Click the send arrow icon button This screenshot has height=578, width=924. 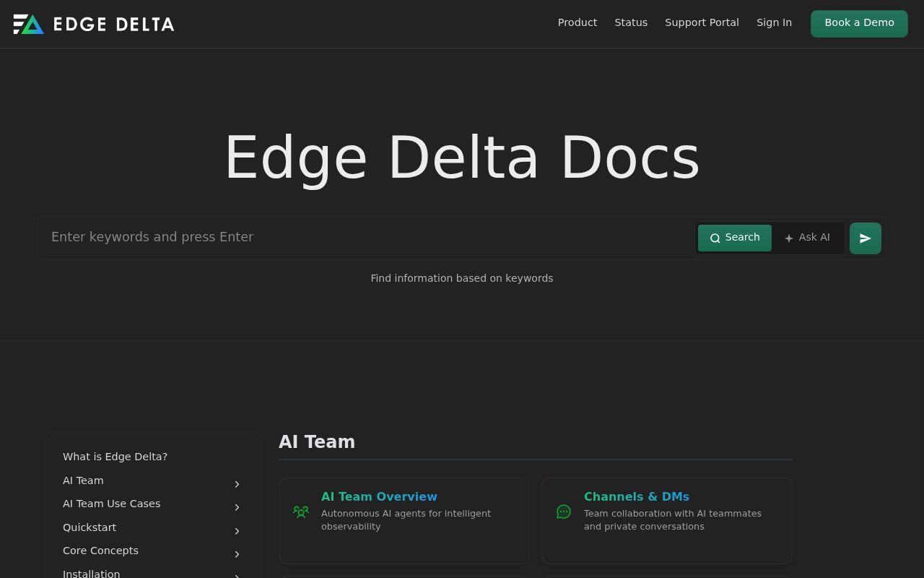[x=865, y=238]
